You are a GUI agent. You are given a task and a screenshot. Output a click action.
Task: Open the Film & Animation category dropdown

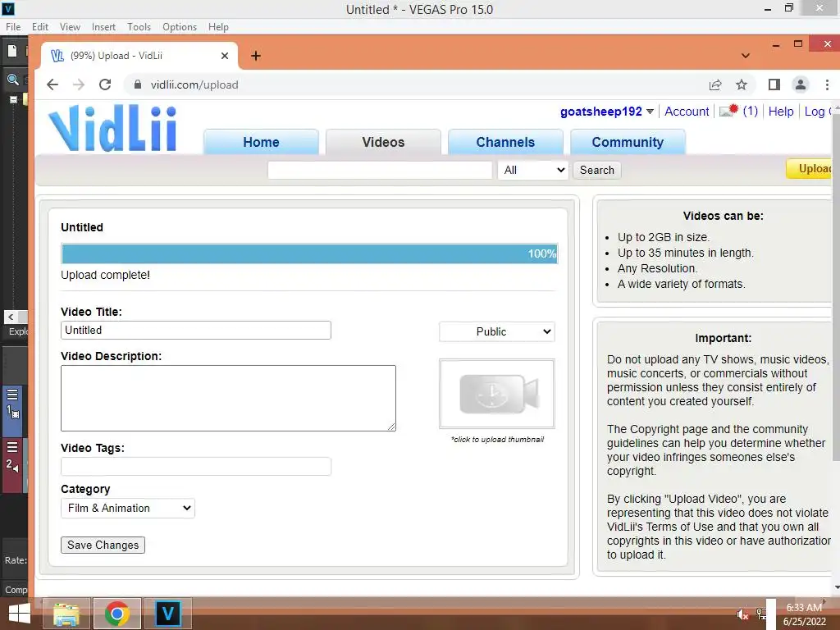[127, 509]
